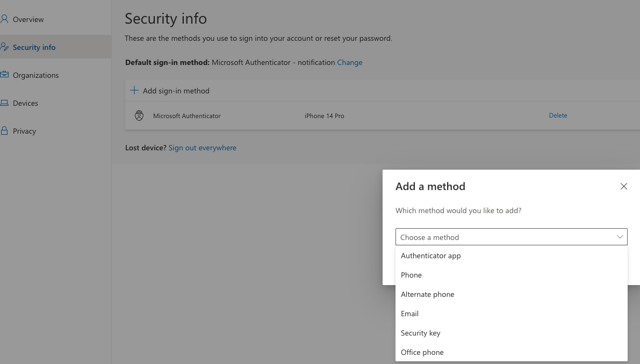Click the iPhone 14 Pro device entry

tap(325, 115)
